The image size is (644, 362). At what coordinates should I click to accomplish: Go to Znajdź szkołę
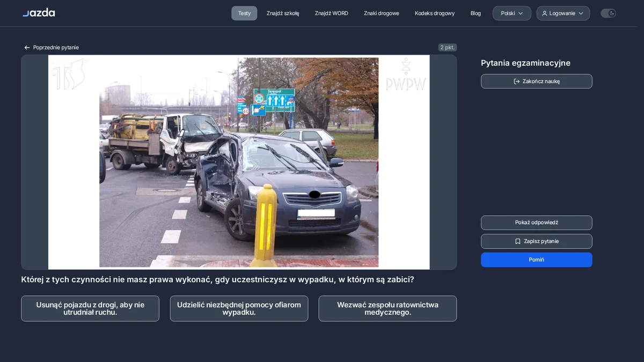[x=283, y=13]
